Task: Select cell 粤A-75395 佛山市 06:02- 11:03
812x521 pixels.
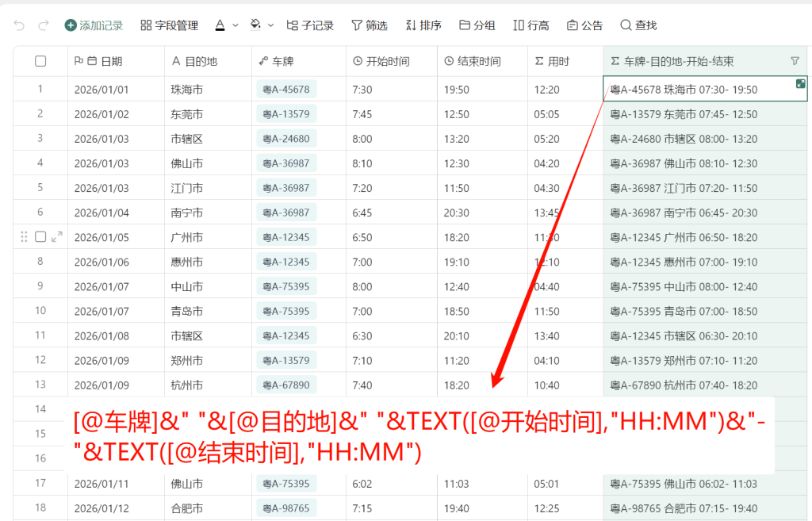Action: click(x=705, y=483)
